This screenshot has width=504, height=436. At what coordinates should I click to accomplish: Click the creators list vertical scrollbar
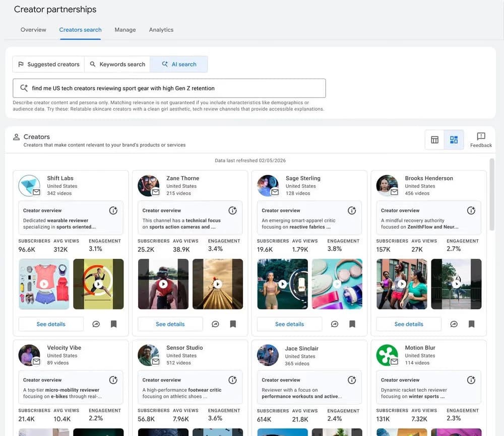tap(491, 194)
